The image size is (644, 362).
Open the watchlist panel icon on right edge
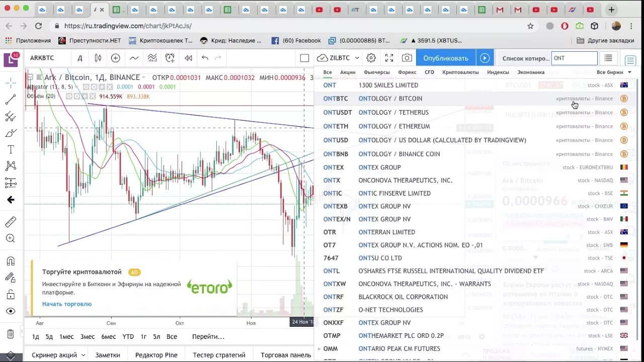(630, 61)
